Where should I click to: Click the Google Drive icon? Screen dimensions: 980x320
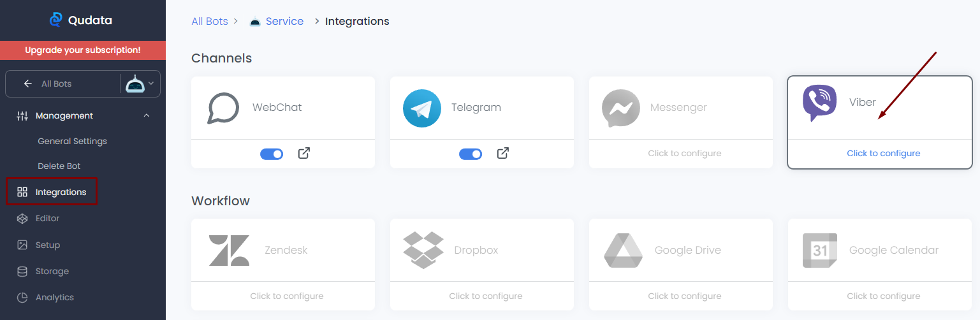(x=623, y=251)
